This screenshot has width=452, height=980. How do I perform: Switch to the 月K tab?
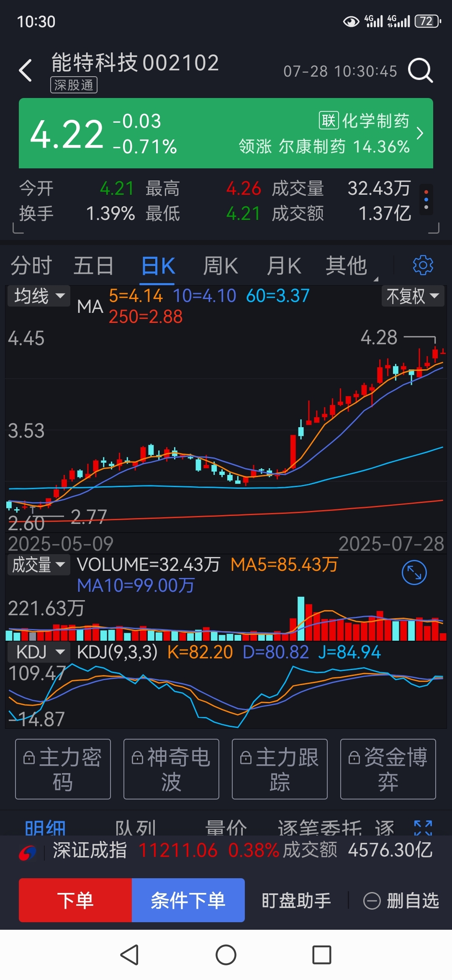[x=284, y=266]
